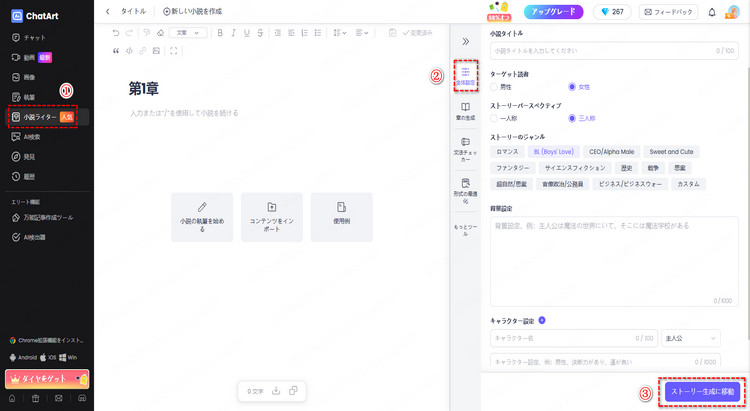Open Feedback (フィードバック)
750x411 pixels.
point(668,12)
